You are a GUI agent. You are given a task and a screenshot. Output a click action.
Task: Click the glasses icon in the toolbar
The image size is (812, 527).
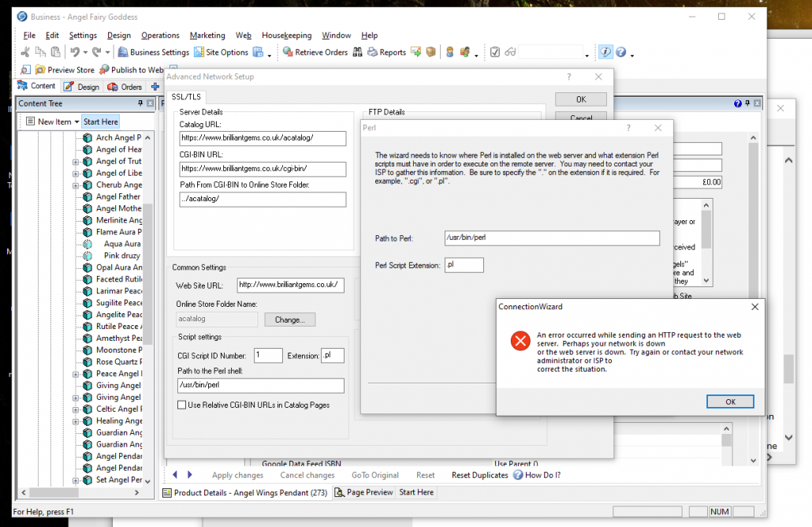point(510,52)
